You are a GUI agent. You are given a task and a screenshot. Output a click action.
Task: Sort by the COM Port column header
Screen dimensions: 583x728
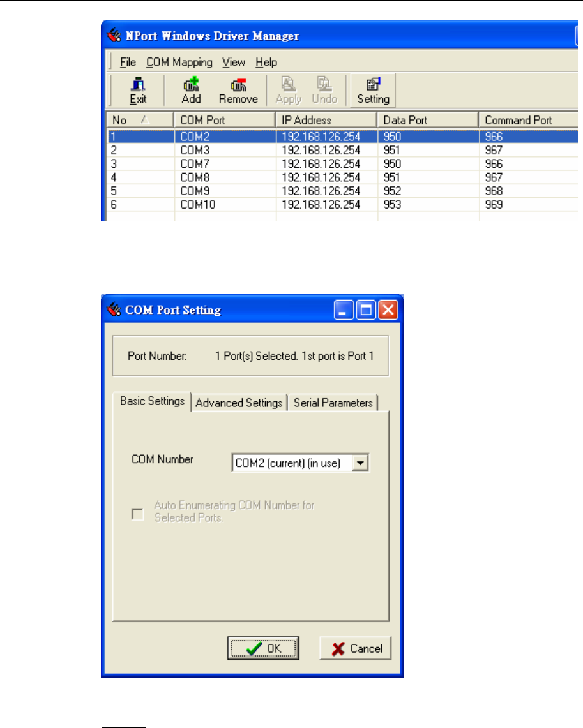tap(224, 120)
